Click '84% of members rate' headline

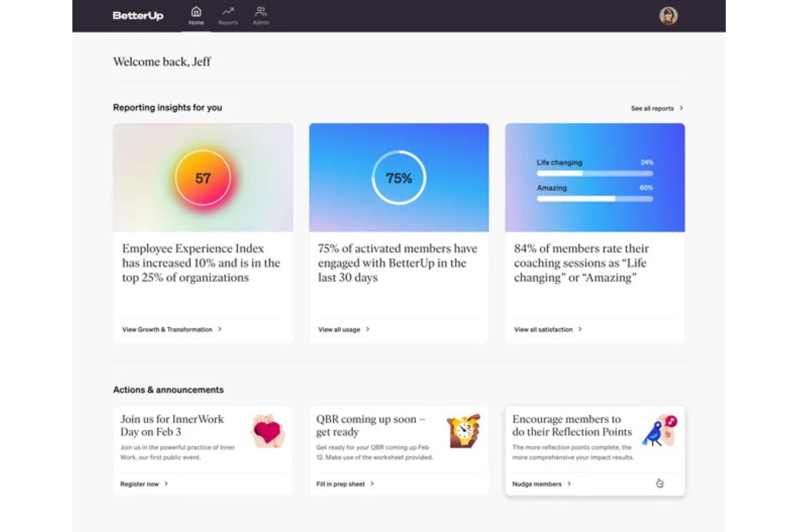pos(581,263)
